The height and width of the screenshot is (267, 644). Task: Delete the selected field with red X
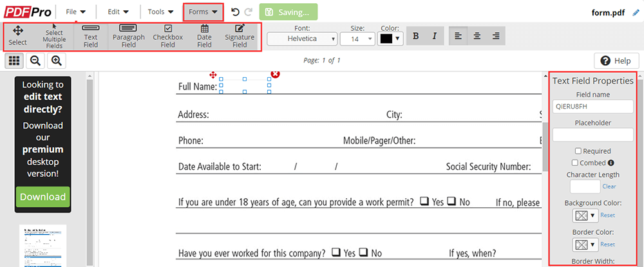[276, 75]
